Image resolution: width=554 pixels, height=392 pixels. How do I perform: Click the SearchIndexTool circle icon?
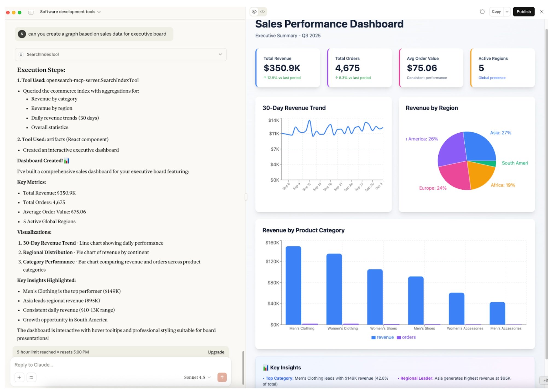[x=21, y=55]
